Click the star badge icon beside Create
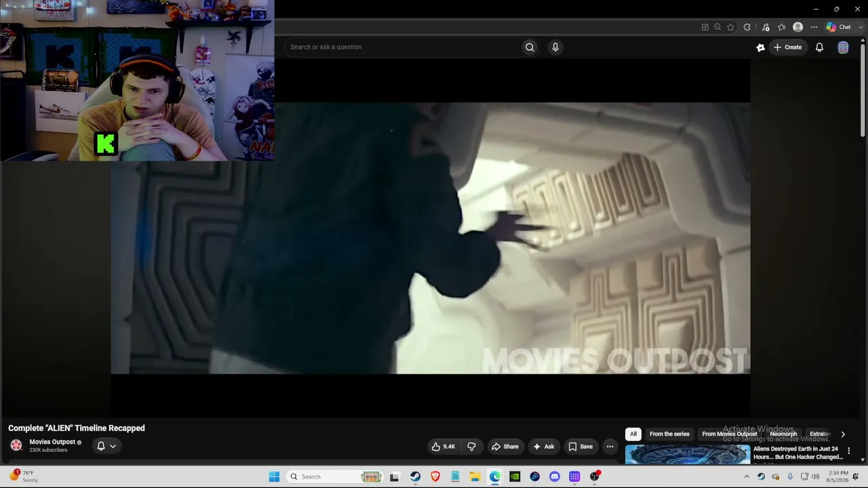The width and height of the screenshot is (868, 488). [760, 47]
